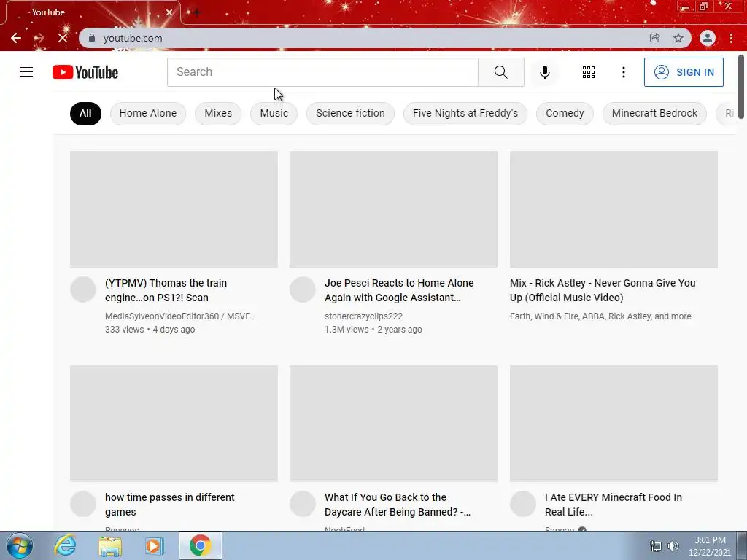Click the taskbar clock and date
Screen dimensions: 747x560
point(710,546)
